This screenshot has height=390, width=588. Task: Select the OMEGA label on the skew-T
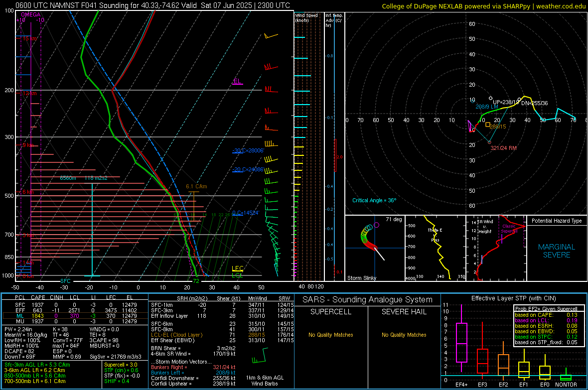[31, 14]
